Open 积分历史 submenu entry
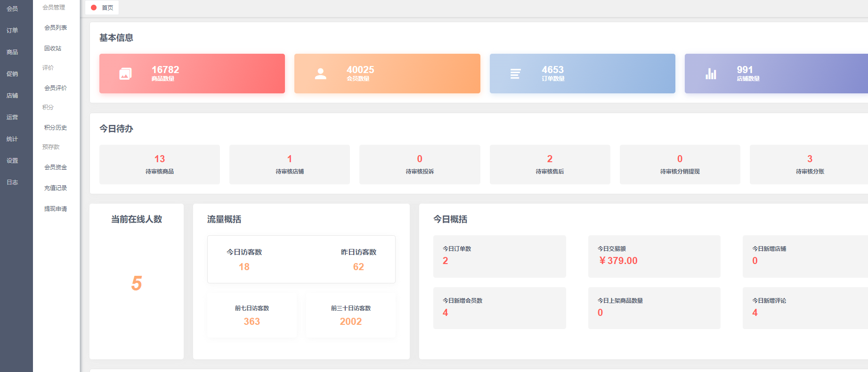 click(56, 128)
